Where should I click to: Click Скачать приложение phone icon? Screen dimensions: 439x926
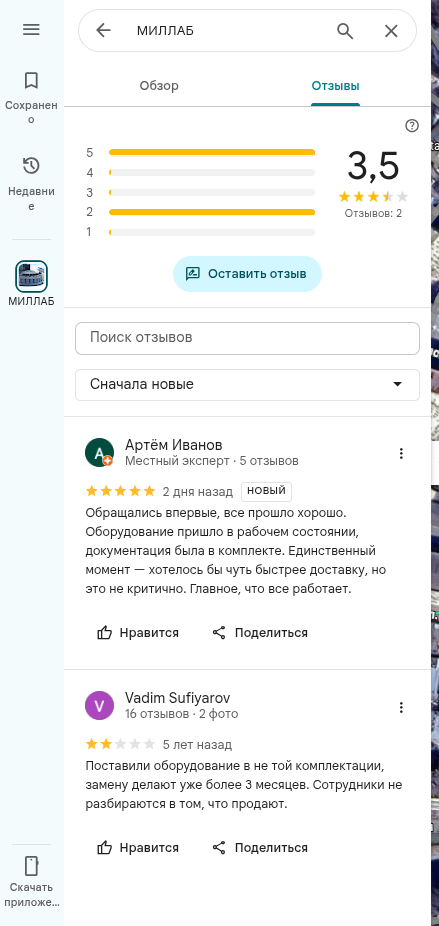coord(31,866)
